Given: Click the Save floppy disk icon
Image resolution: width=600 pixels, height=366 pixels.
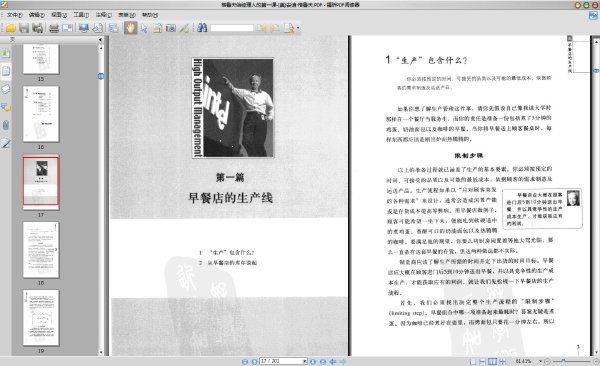Looking at the screenshot, I should tap(24, 28).
